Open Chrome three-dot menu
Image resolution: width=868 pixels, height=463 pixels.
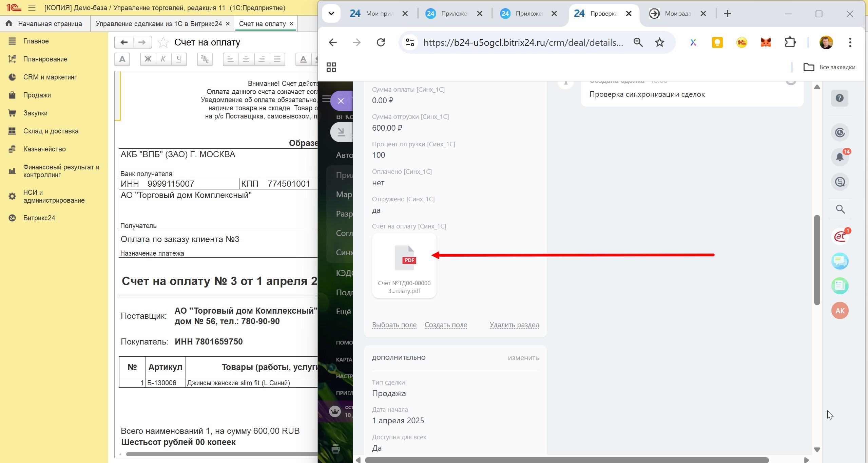[850, 42]
